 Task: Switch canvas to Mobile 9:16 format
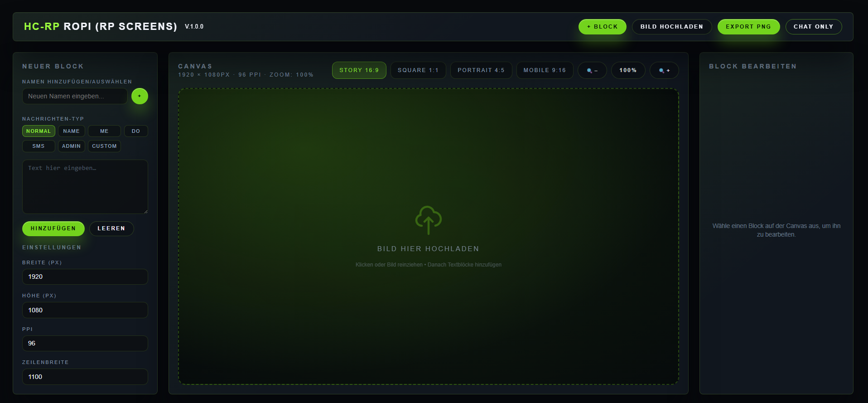545,70
